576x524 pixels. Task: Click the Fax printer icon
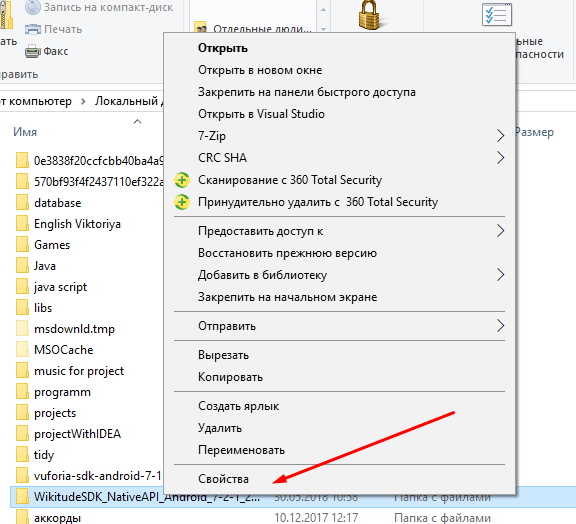pyautogui.click(x=33, y=51)
